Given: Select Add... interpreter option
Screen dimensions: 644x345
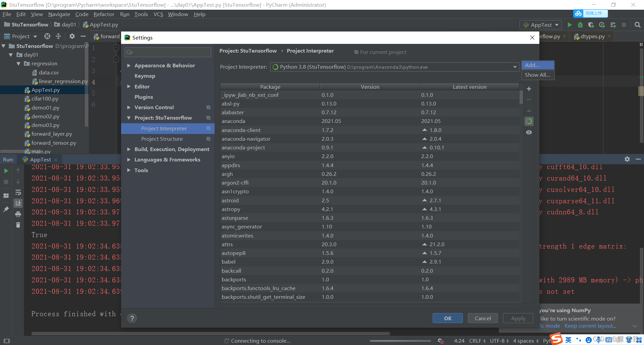Looking at the screenshot, I should 538,65.
